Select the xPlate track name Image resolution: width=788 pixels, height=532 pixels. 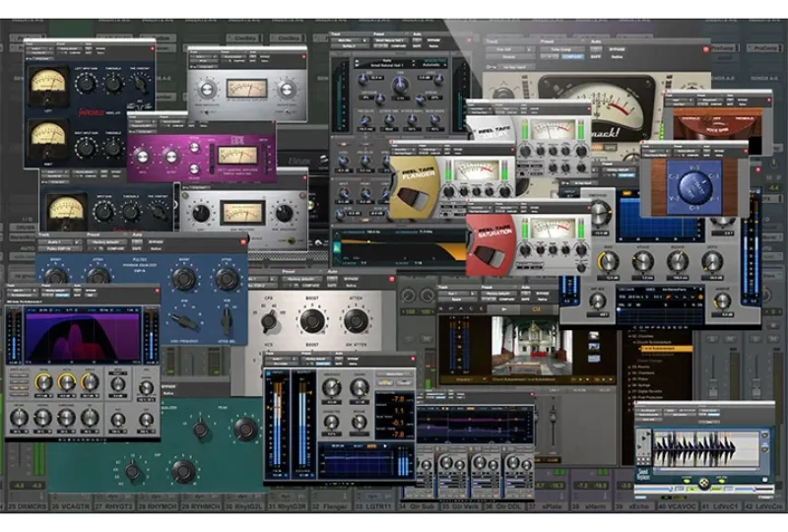[552, 505]
